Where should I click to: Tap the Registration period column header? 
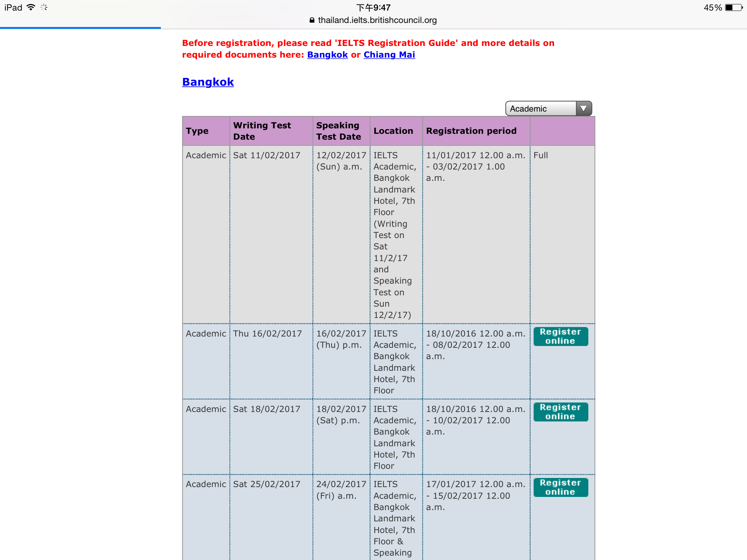pyautogui.click(x=471, y=131)
